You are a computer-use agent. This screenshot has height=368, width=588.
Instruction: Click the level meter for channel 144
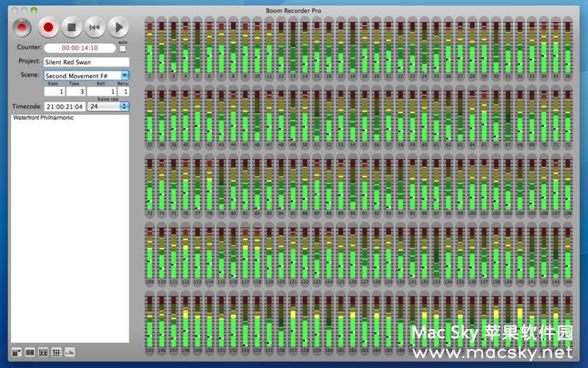pyautogui.click(x=567, y=254)
